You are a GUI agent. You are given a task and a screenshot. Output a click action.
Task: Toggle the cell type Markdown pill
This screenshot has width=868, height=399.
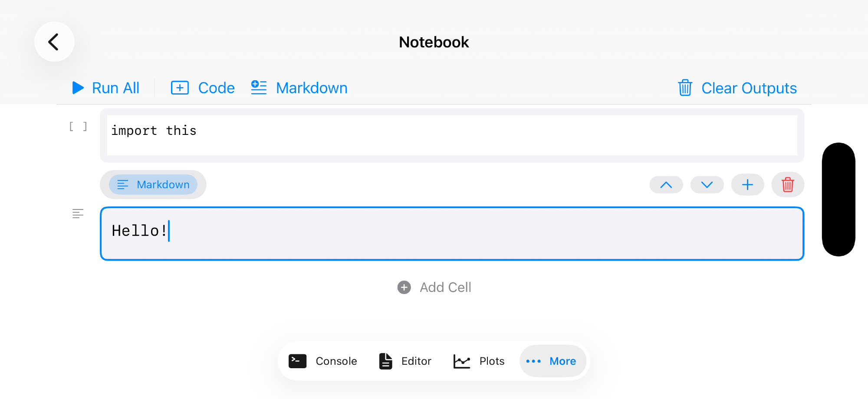point(153,185)
